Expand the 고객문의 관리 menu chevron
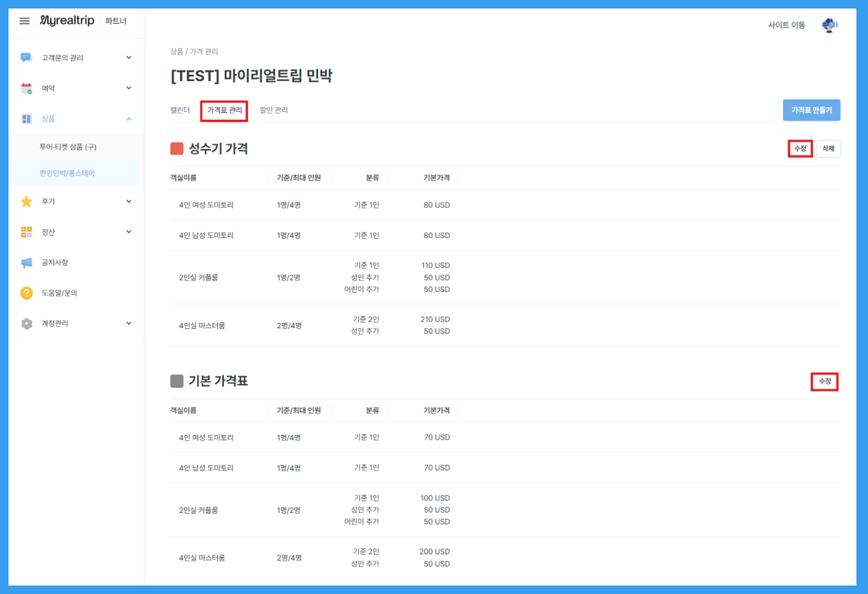This screenshot has width=868, height=594. tap(129, 58)
